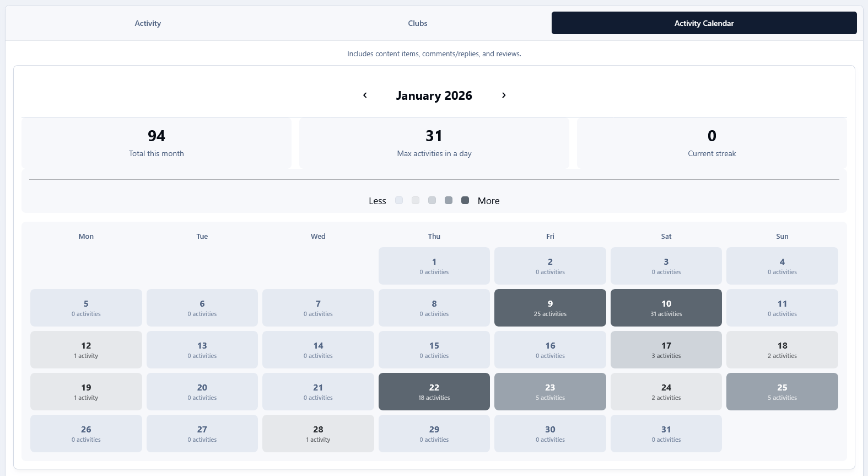This screenshot has height=476, width=868.
Task: Open January 22 showing 18 activities
Action: tap(434, 392)
